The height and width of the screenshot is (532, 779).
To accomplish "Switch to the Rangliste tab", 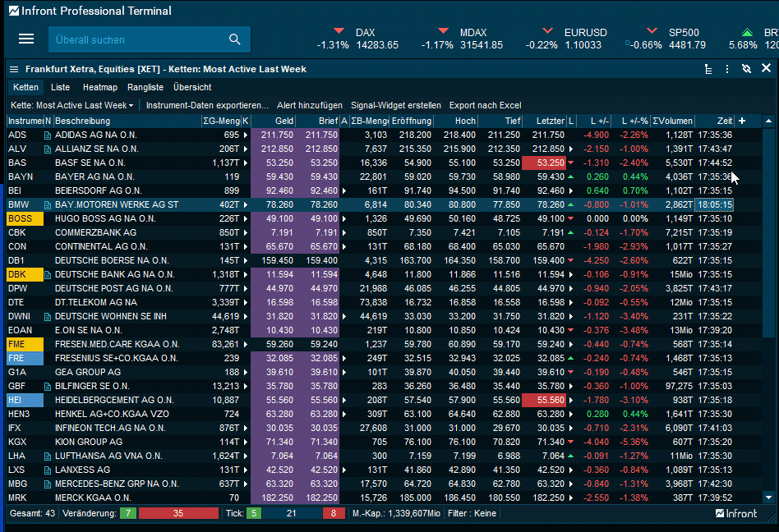I will coord(145,87).
